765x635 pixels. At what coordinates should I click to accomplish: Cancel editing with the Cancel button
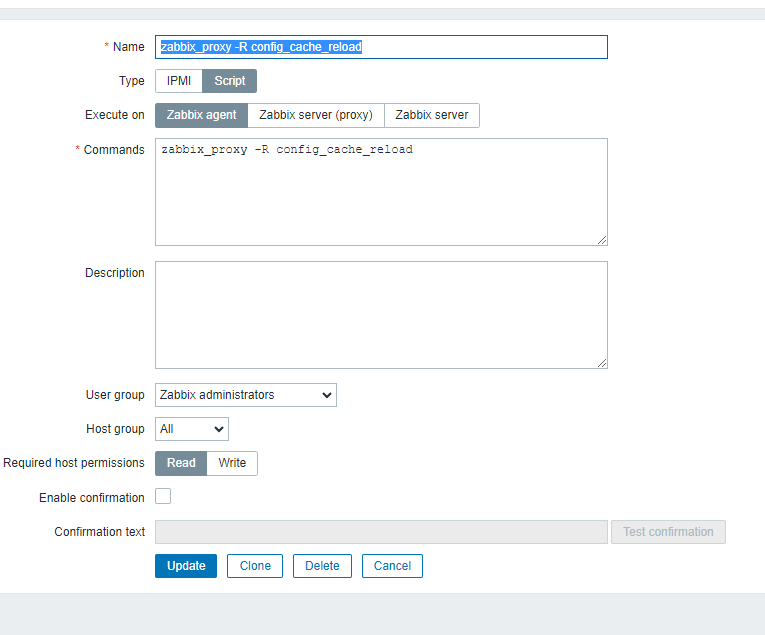click(x=392, y=566)
